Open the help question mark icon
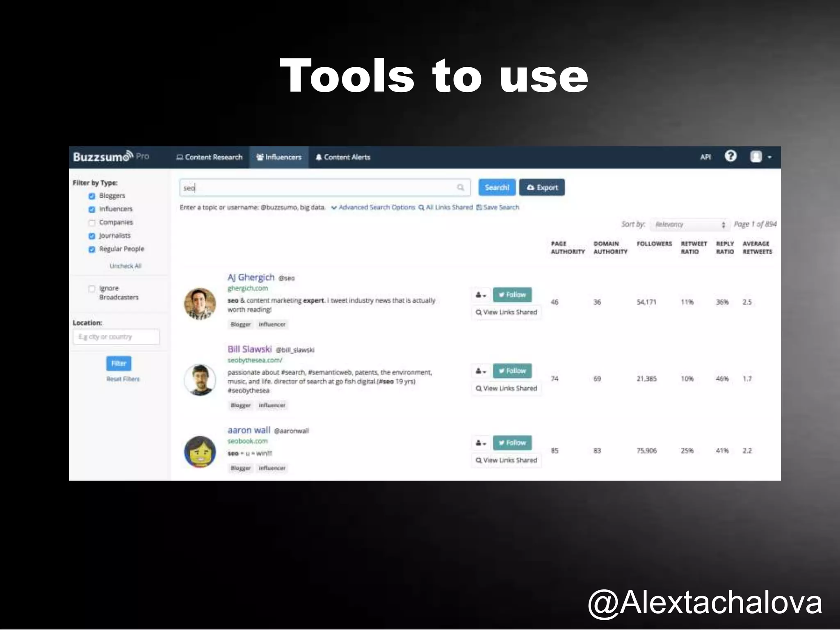The width and height of the screenshot is (840, 630). pos(730,156)
